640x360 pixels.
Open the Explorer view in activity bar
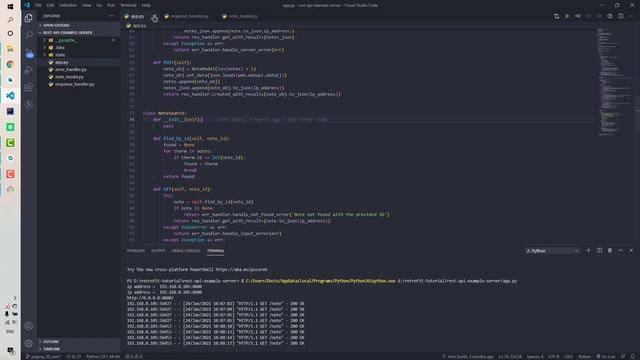[x=29, y=18]
